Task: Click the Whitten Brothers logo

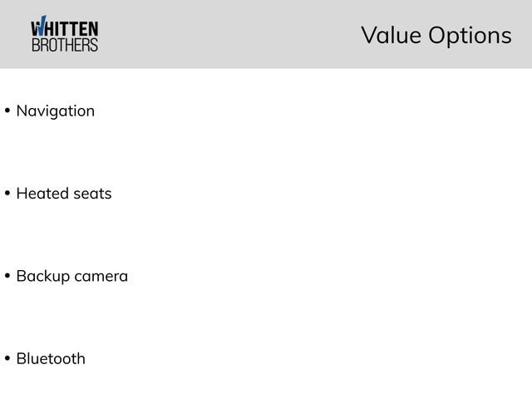Action: pos(64,35)
